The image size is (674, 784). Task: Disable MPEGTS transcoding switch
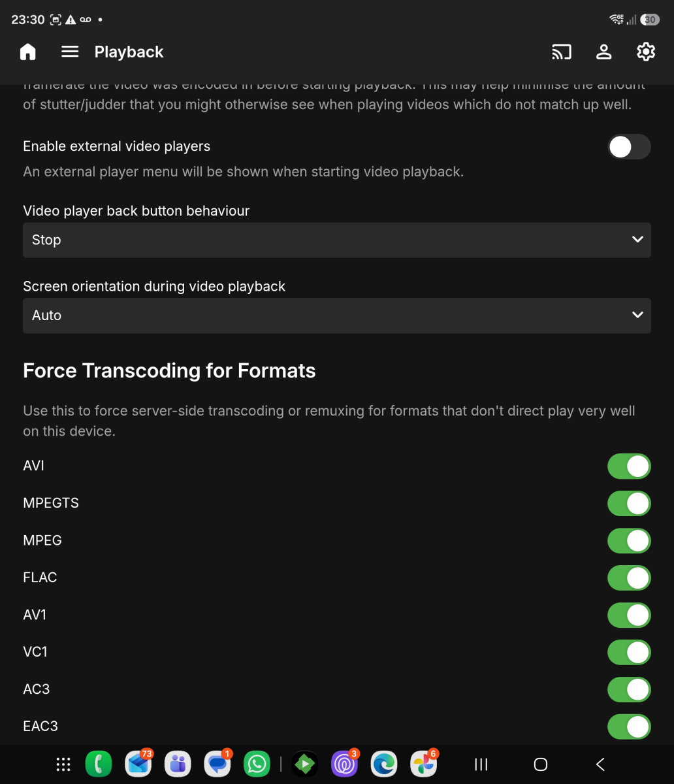point(630,504)
